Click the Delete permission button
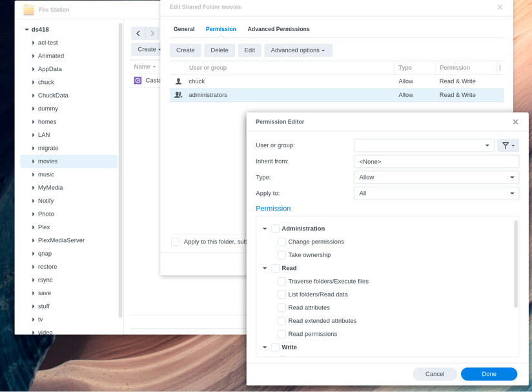The image size is (532, 392). [x=220, y=50]
